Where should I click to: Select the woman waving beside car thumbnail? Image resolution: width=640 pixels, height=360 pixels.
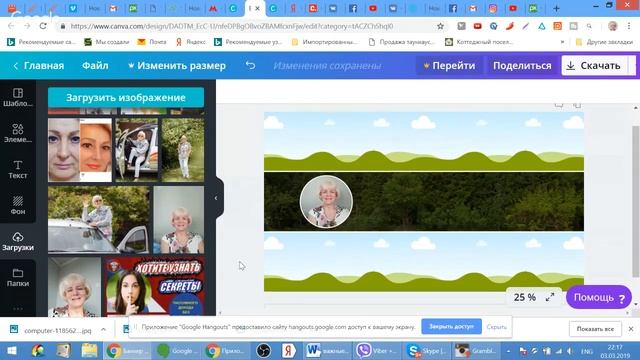tap(99, 220)
